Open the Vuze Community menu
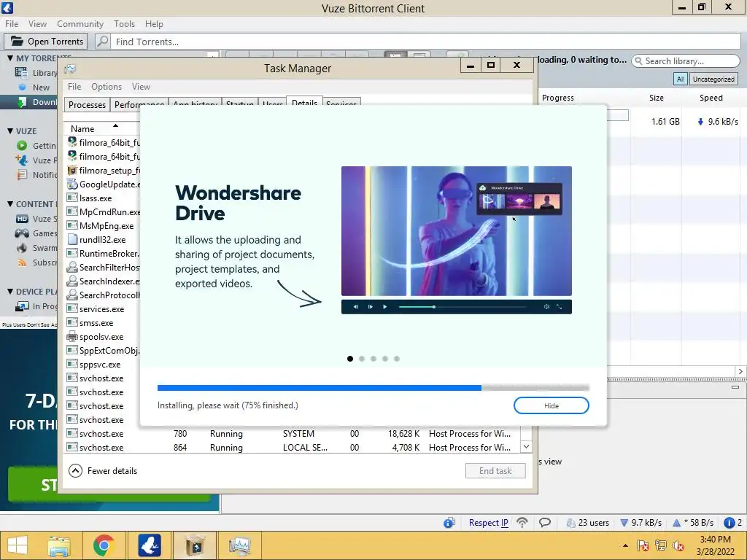The height and width of the screenshot is (560, 747). click(80, 24)
